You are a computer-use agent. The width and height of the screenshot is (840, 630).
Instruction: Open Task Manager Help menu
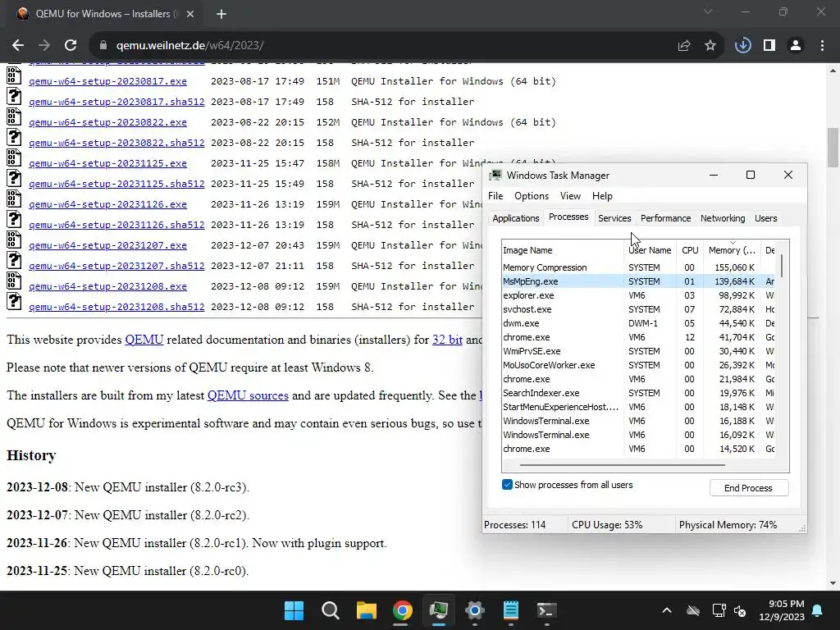(x=602, y=196)
